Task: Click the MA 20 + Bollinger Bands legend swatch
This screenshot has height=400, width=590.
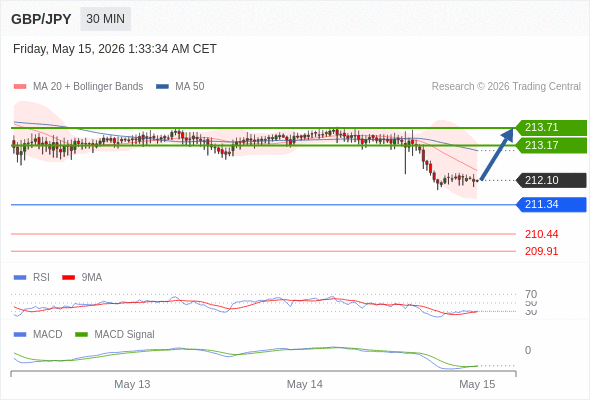Action: click(20, 87)
